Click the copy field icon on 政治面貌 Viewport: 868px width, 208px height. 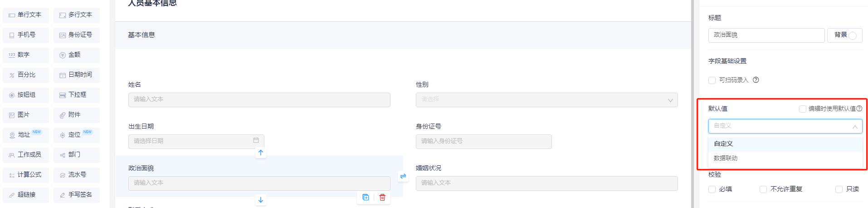366,197
